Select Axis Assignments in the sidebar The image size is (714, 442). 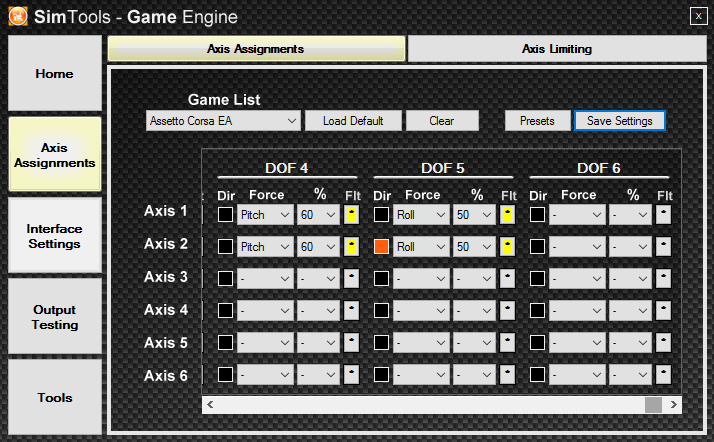(55, 155)
